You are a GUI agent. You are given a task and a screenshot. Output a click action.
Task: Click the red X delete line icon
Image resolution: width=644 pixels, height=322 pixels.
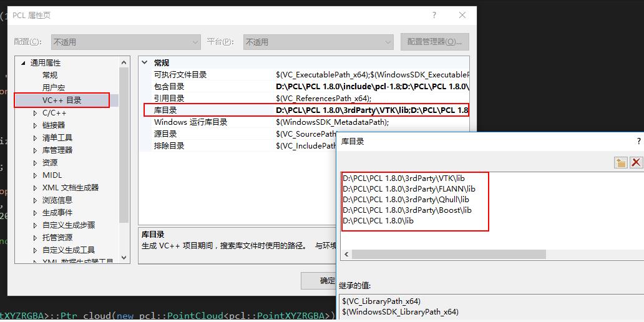point(636,162)
